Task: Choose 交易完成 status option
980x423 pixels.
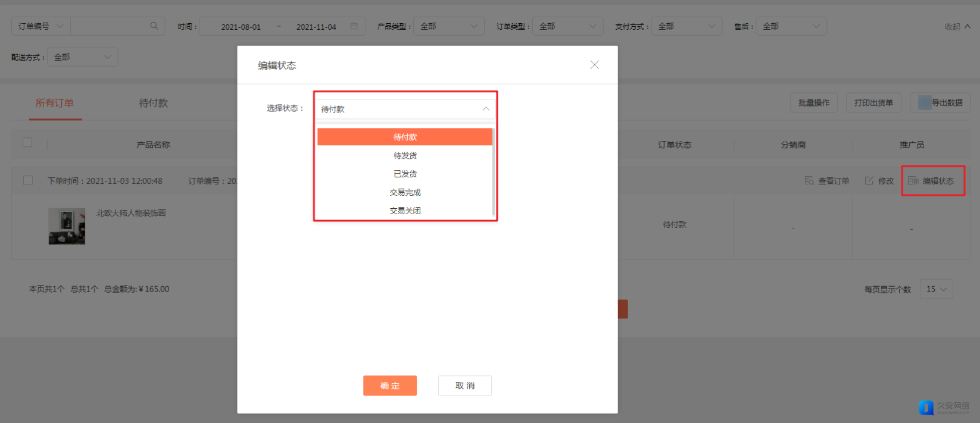Action: [x=405, y=192]
